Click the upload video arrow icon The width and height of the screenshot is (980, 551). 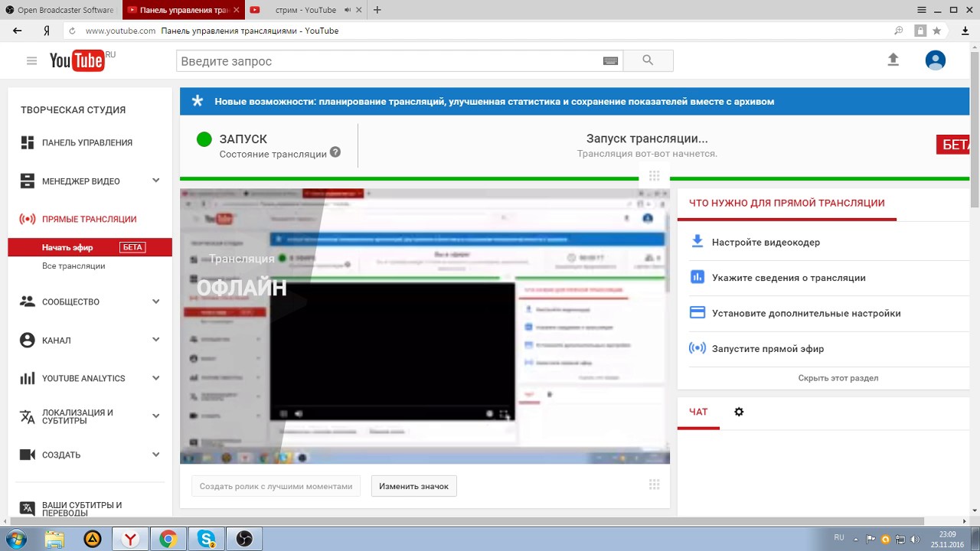point(893,60)
